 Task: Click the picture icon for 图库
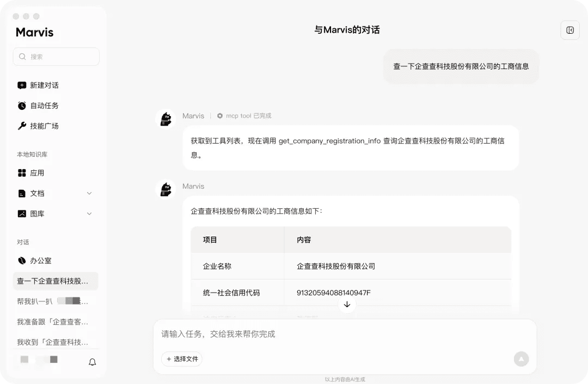coord(22,214)
